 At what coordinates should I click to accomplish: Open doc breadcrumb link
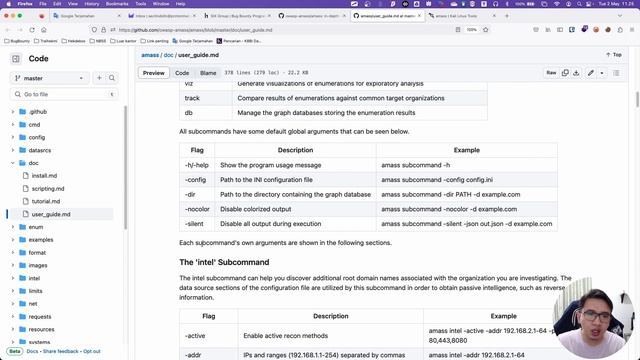pos(169,55)
